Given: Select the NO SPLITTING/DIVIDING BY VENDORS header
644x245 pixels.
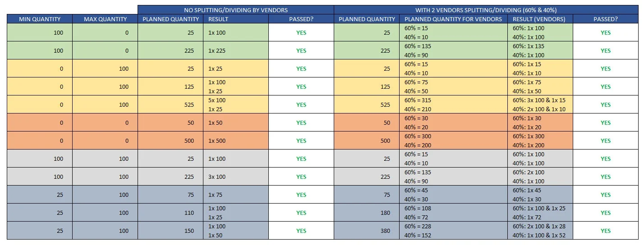Looking at the screenshot, I should (x=236, y=10).
